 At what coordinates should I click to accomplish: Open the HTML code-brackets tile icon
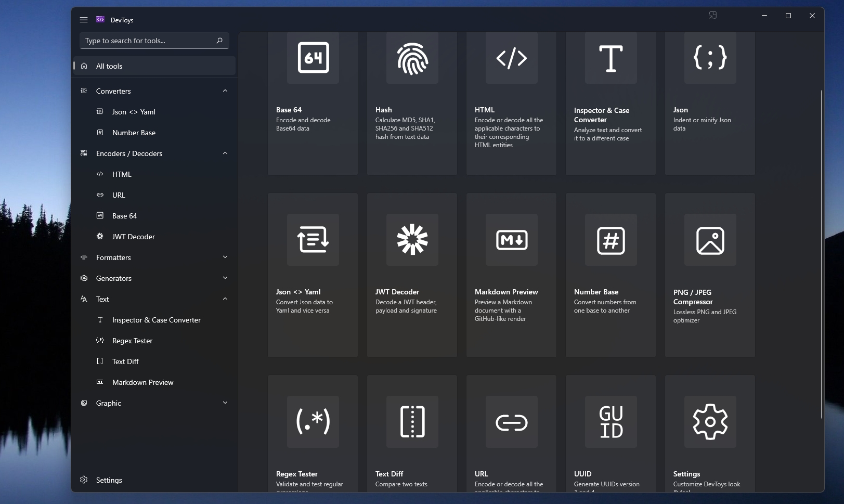click(x=512, y=57)
